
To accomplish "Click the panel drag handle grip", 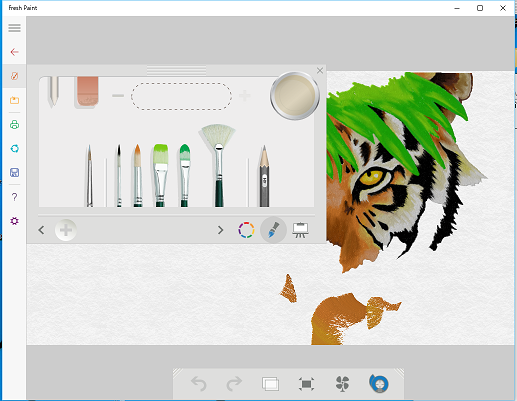I will click(x=176, y=70).
